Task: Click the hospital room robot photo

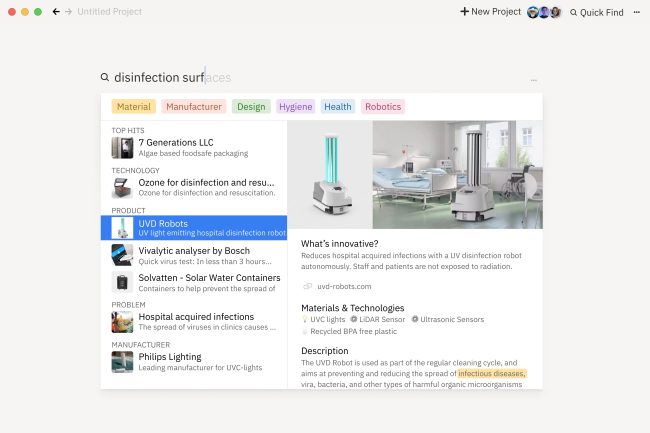Action: tap(458, 174)
